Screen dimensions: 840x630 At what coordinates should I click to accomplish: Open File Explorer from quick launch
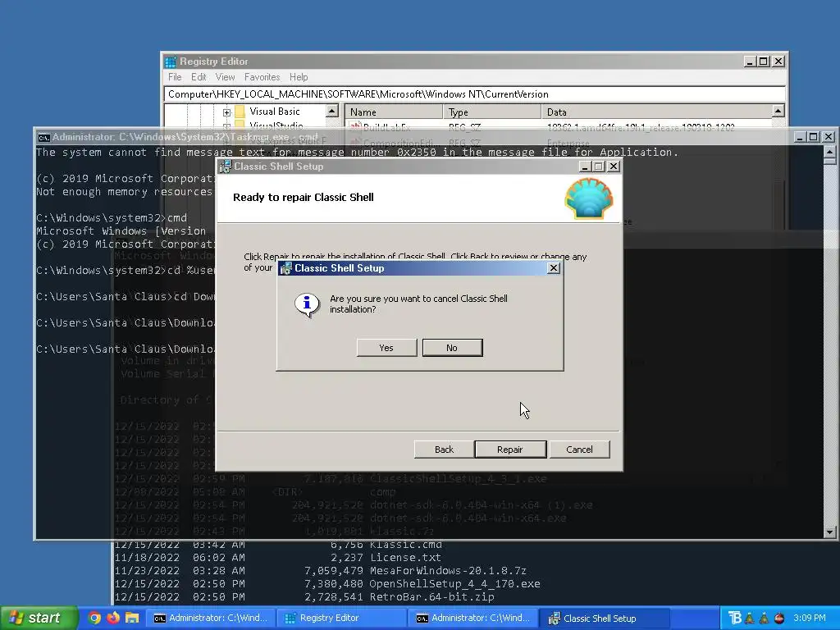(x=132, y=618)
